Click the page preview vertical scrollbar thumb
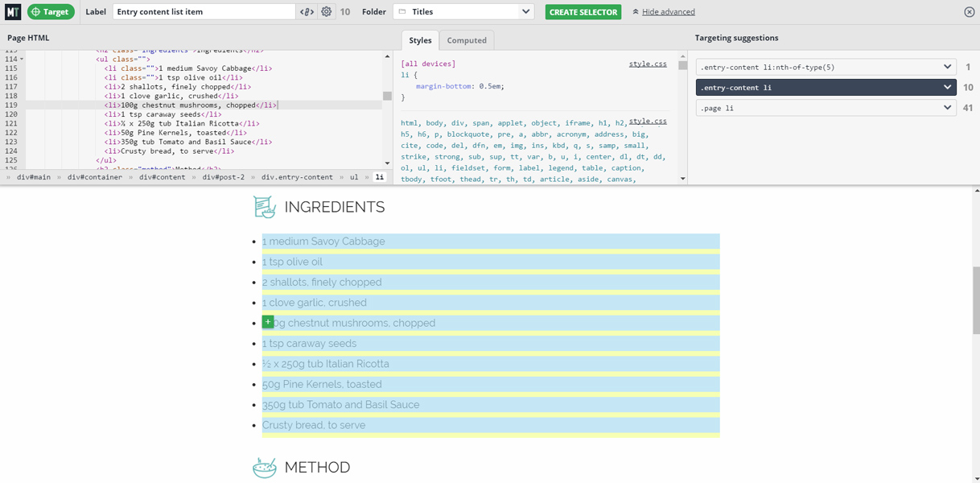The width and height of the screenshot is (980, 483). pyautogui.click(x=976, y=299)
